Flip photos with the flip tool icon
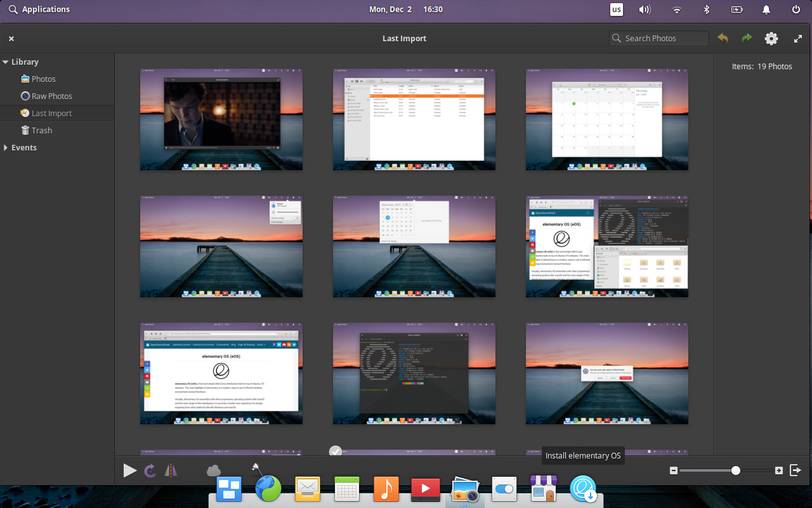 170,471
